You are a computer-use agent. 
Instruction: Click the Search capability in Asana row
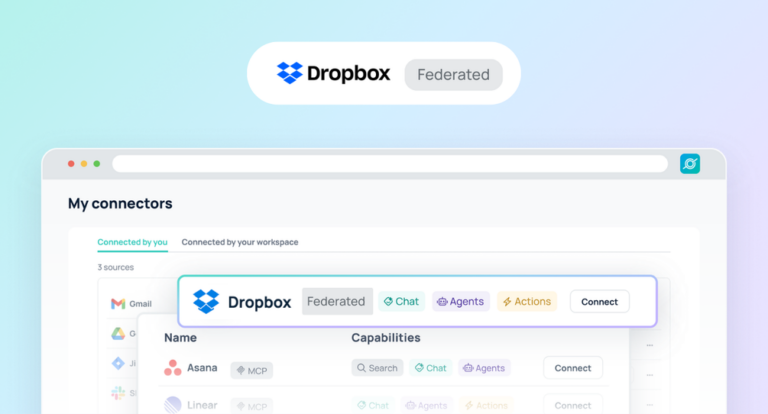click(377, 368)
